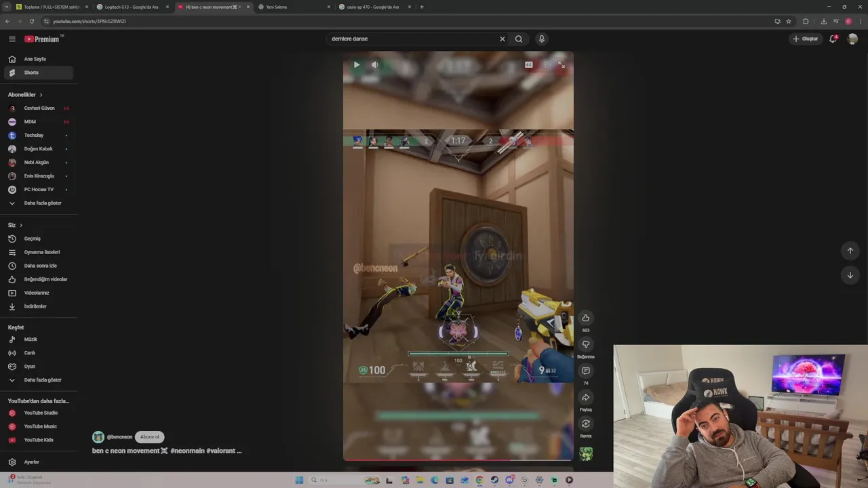Screen dimensions: 868x488
Task: Expand the Abonelikler section
Action: click(25, 95)
